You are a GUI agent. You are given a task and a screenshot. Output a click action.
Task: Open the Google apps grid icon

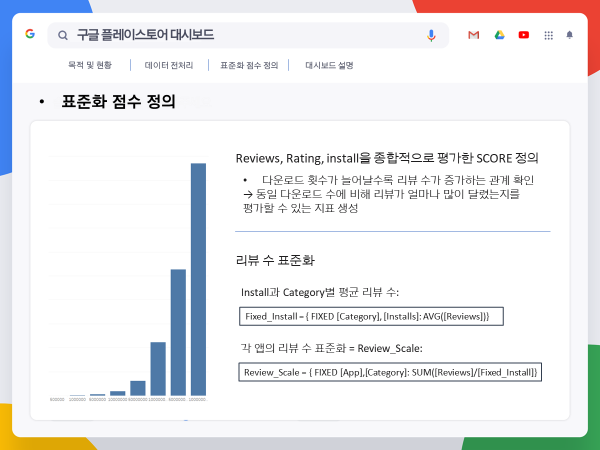[549, 35]
